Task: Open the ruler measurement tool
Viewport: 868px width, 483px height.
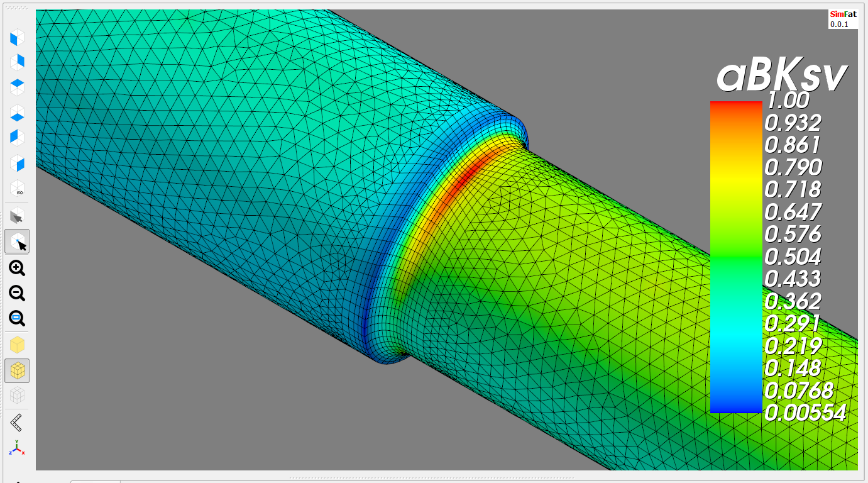Action: (x=17, y=422)
